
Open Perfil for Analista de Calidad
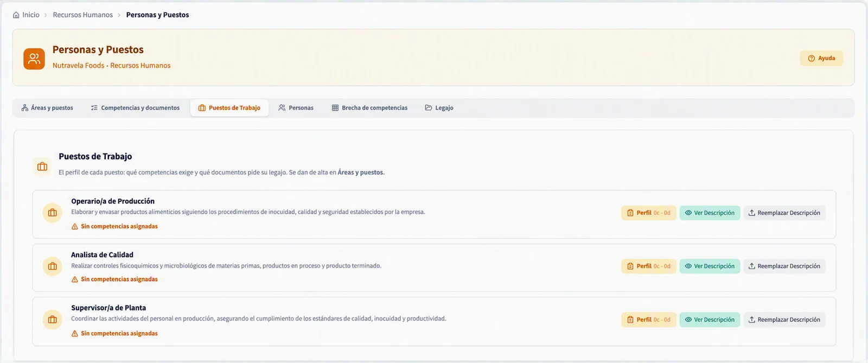649,266
